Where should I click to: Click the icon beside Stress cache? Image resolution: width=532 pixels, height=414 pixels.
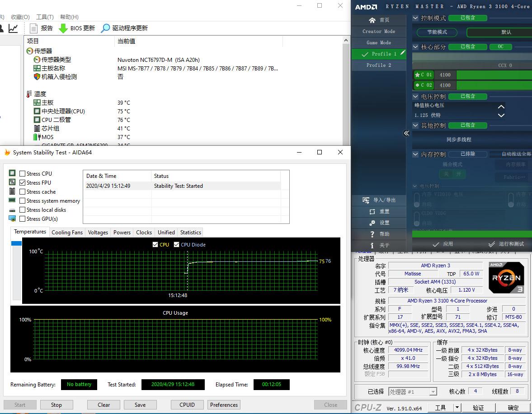coord(12,191)
